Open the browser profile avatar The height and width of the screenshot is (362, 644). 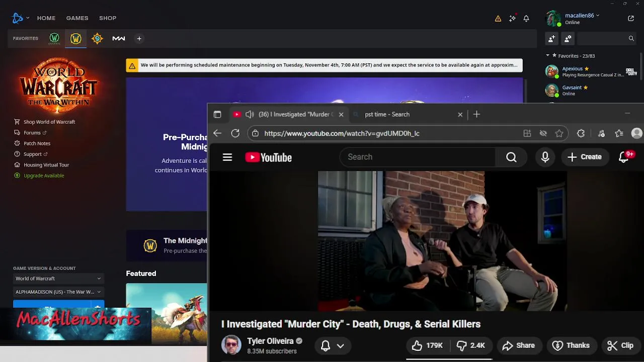coord(636,133)
